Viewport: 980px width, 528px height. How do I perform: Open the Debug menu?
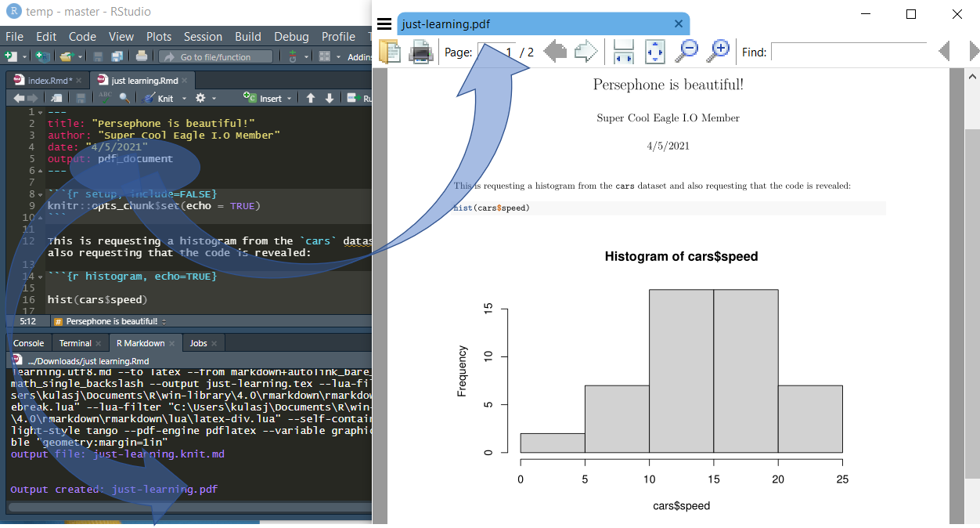tap(291, 37)
